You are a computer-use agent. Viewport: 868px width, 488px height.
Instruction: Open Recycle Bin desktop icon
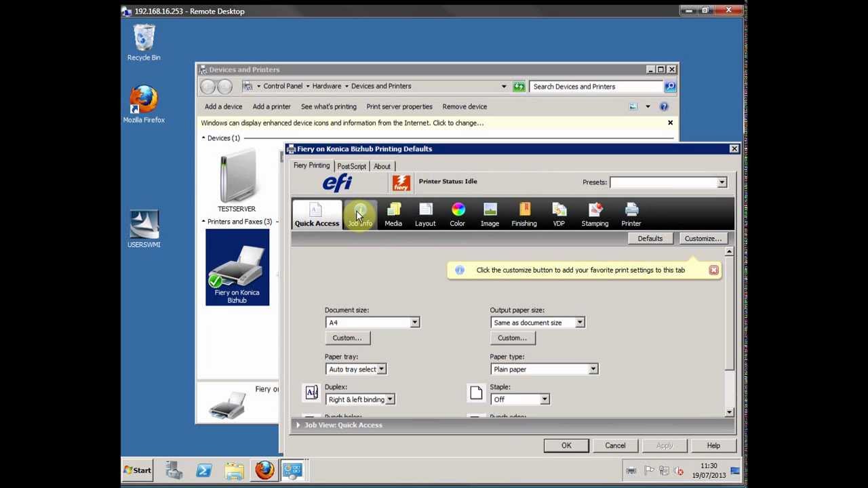144,42
